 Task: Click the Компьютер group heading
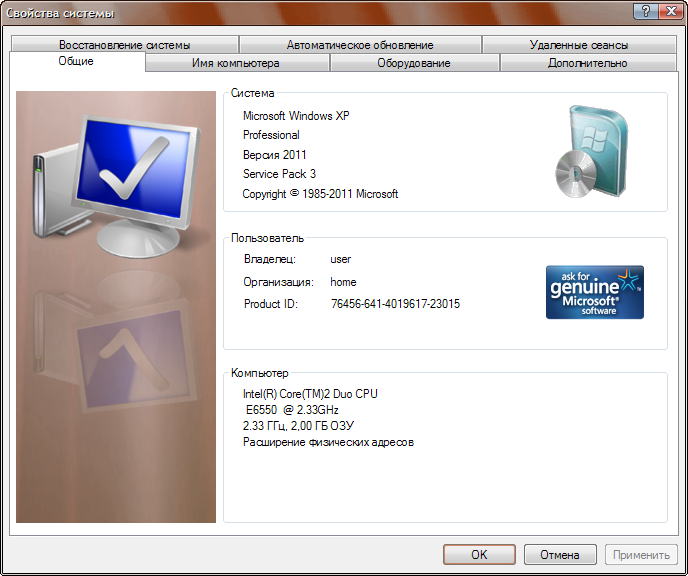260,373
